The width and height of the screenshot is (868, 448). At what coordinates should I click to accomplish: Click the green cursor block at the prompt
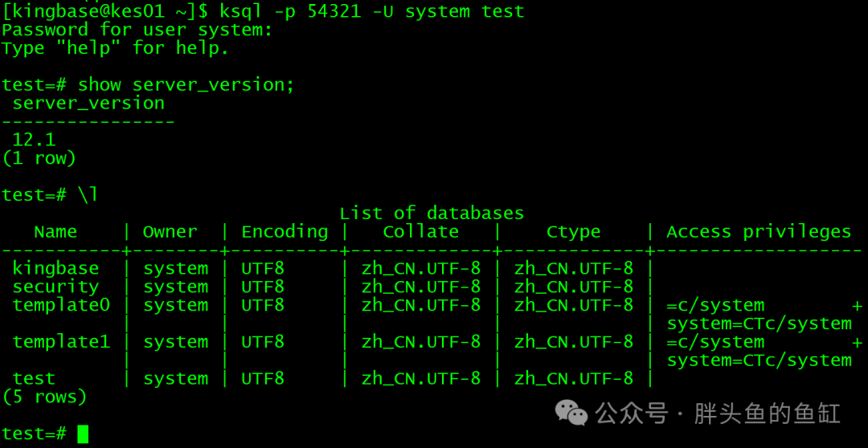click(x=83, y=434)
